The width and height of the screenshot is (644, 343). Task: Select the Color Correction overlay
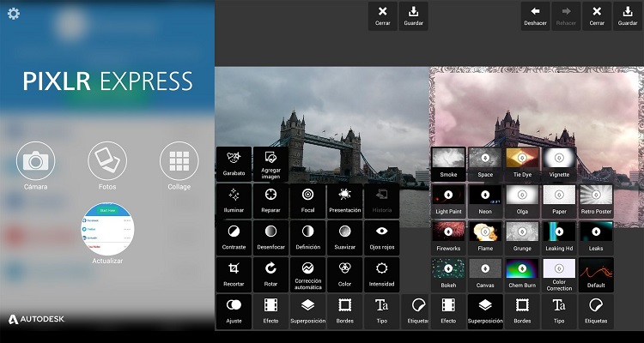coord(559,274)
